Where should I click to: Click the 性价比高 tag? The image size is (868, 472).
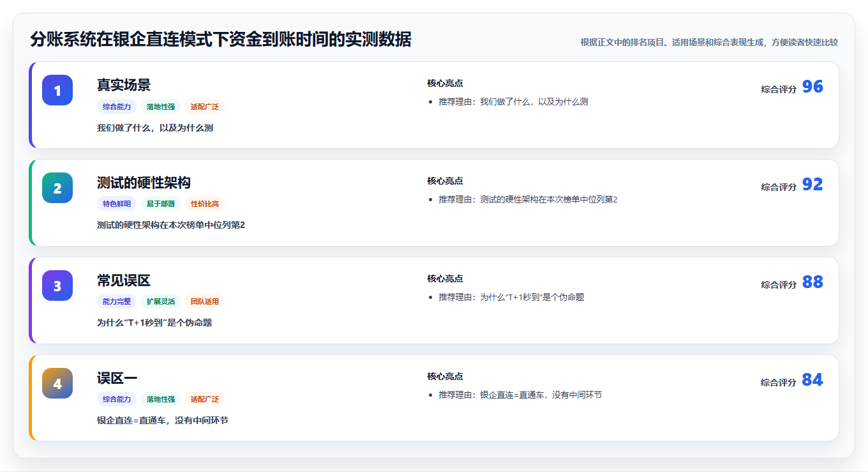click(x=205, y=204)
